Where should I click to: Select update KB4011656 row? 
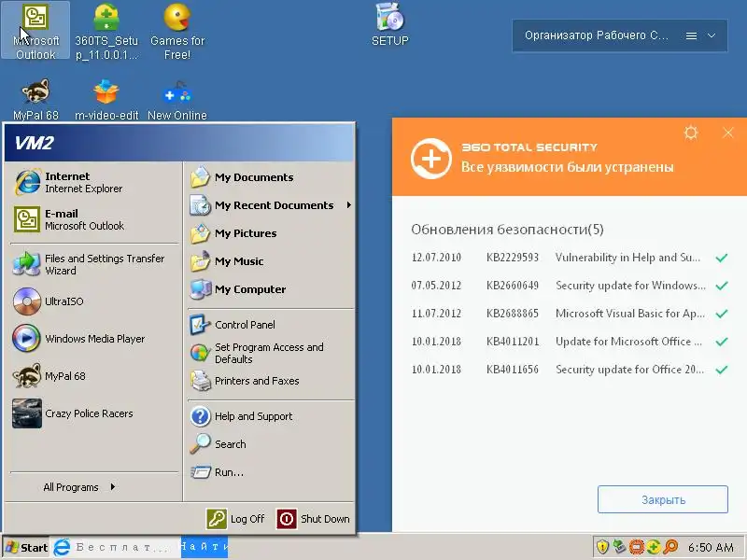570,370
